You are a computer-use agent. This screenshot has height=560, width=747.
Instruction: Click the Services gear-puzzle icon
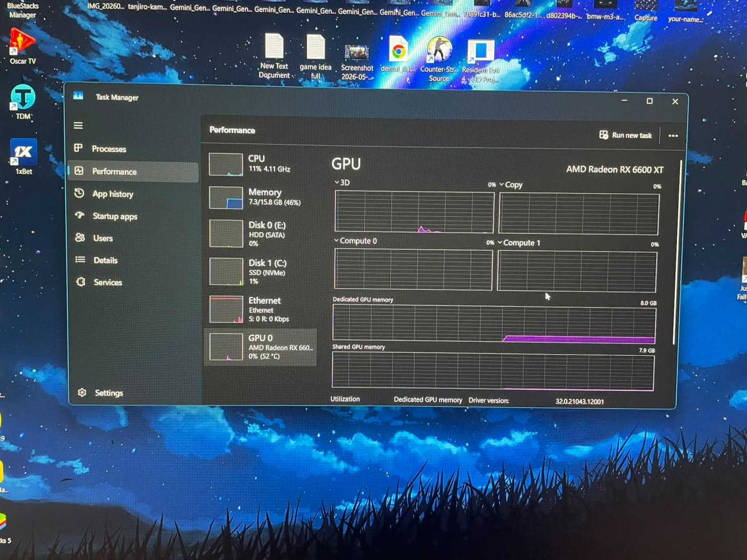coord(81,282)
